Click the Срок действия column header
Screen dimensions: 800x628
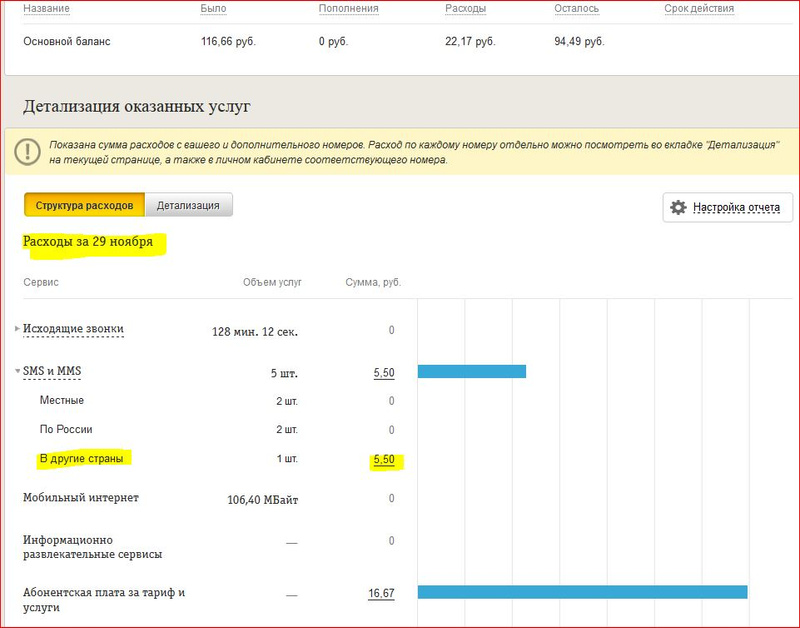point(699,9)
